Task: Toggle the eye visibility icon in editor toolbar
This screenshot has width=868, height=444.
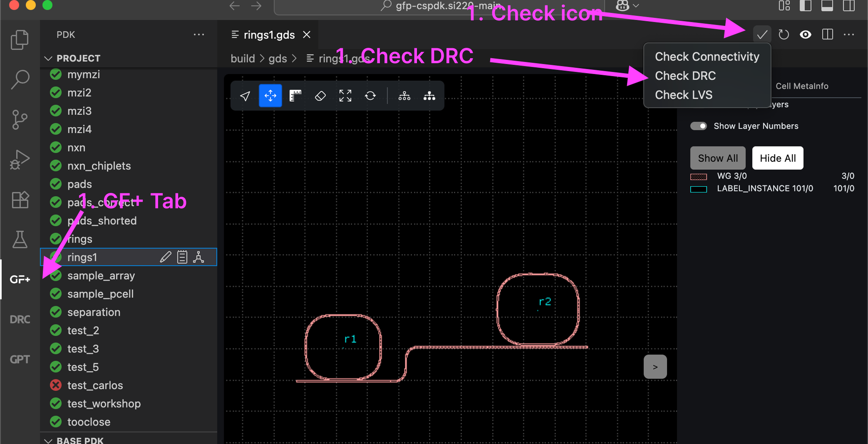Action: (x=805, y=35)
